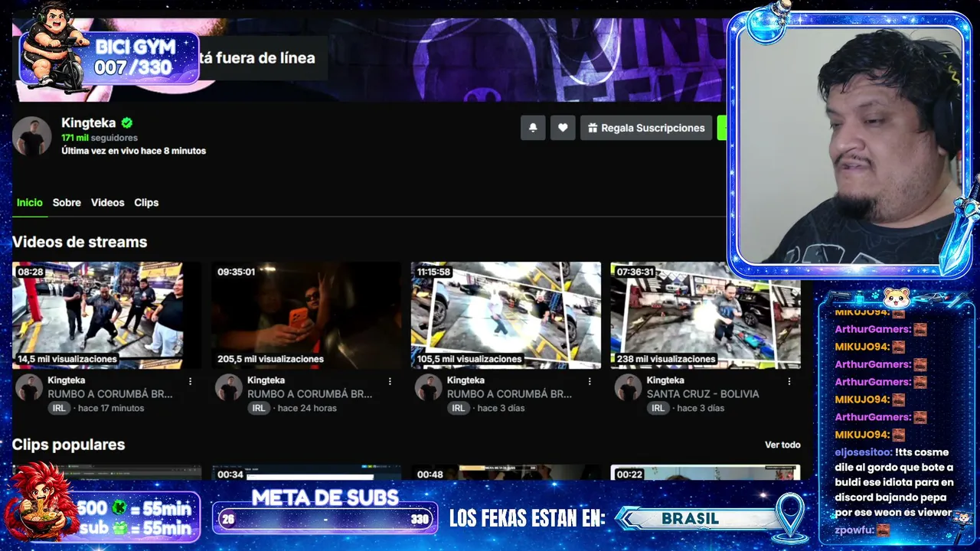Open the three-dot menu for the 24-hours-ago video

coord(390,381)
